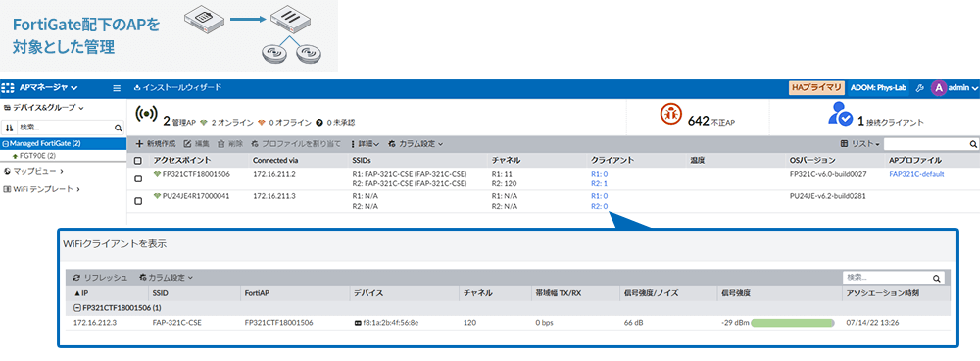This screenshot has height=361, width=980.
Task: Open R2: 1 clients link for FP321CTF18001506
Action: 600,184
